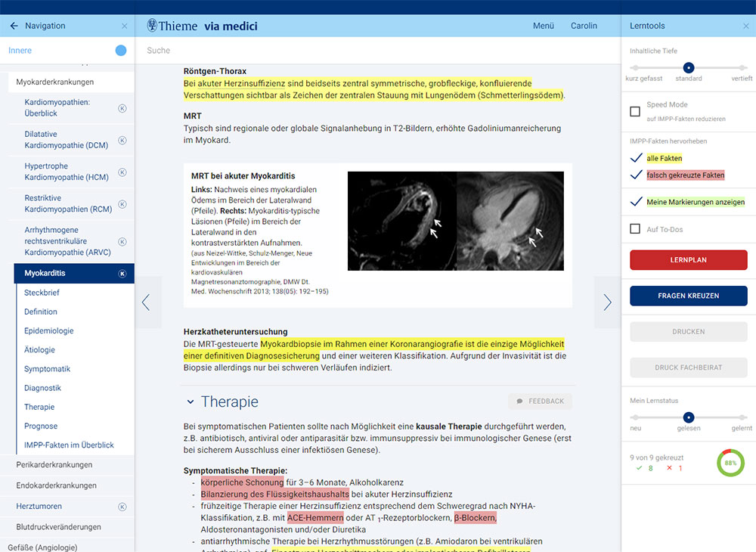Open Innere subject in navigation
756x552 pixels.
point(20,50)
